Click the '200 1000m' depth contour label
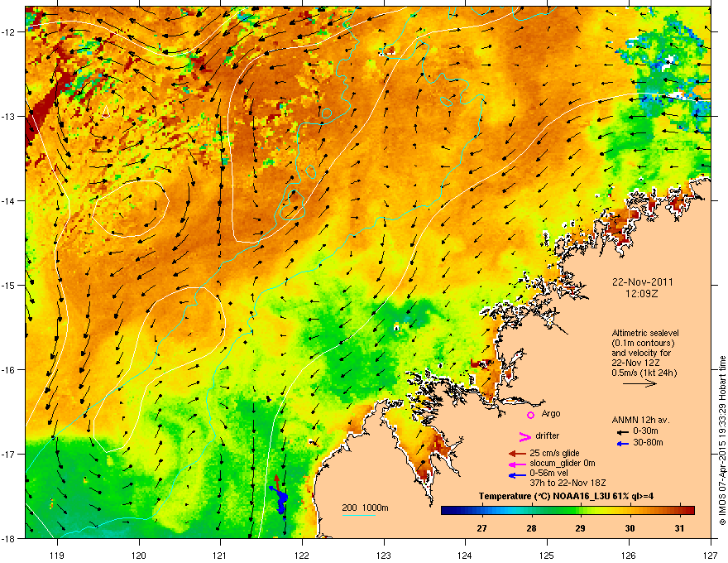 pyautogui.click(x=365, y=508)
